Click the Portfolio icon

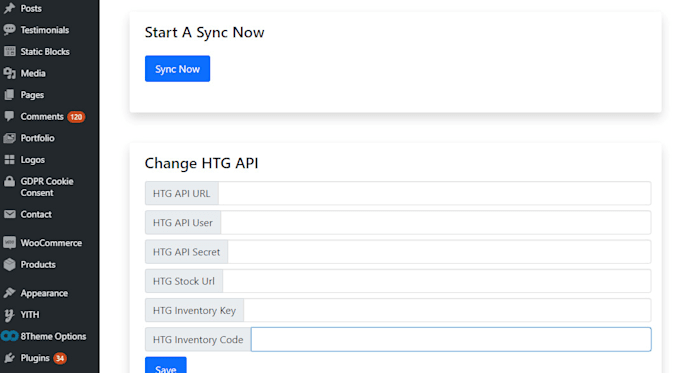(x=9, y=138)
